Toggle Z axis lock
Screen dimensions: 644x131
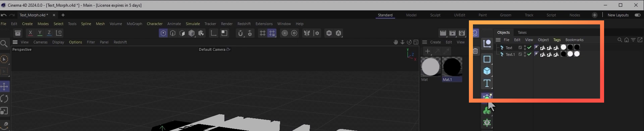point(49,33)
